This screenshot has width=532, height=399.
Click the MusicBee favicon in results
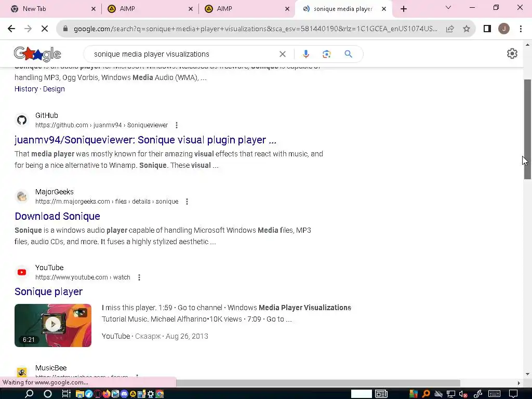22,372
